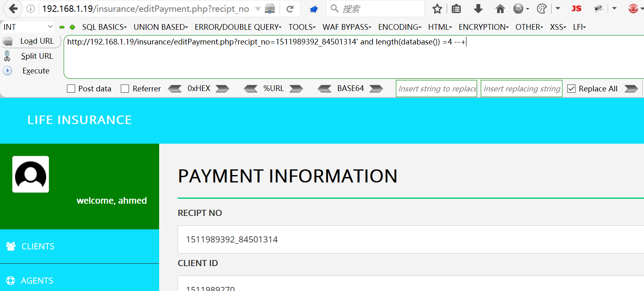Click the HackBar URL text area
Image resolution: width=644 pixels, height=291 pixels.
[x=354, y=57]
